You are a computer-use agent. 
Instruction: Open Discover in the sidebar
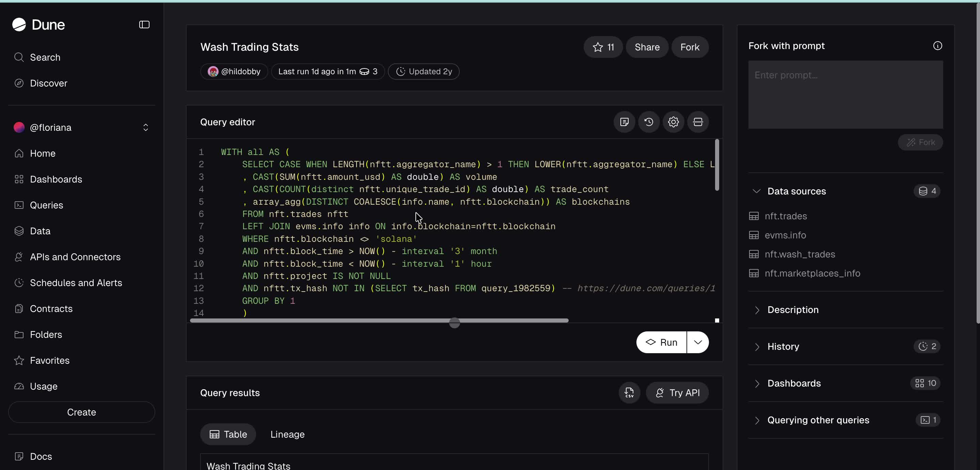coord(82,83)
